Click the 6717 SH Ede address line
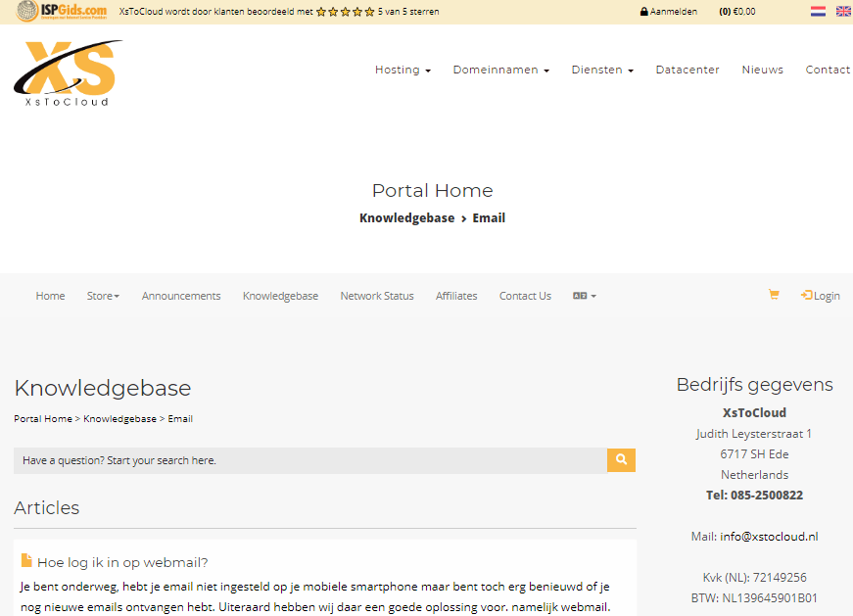Viewport: 853px width, 616px height. tap(754, 453)
